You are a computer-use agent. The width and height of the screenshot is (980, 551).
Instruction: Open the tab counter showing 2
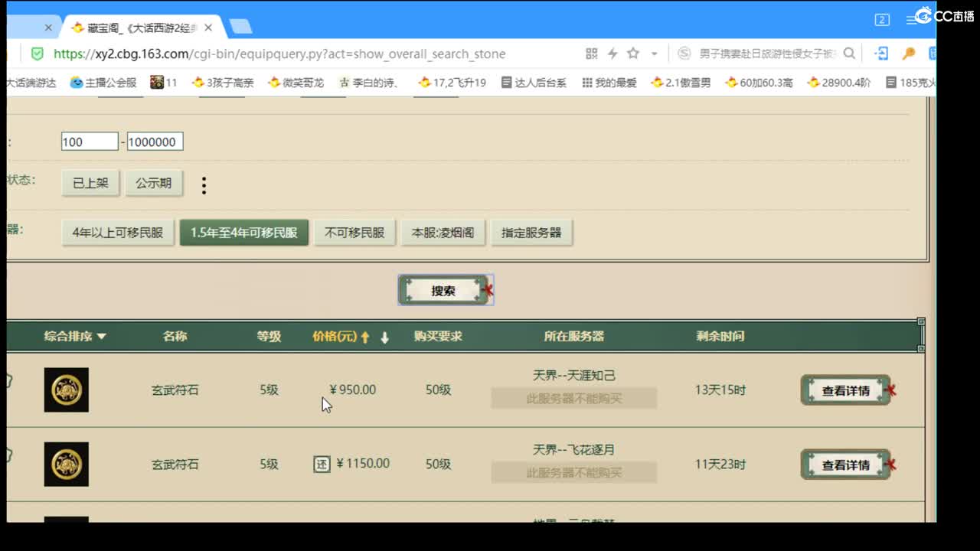click(882, 20)
